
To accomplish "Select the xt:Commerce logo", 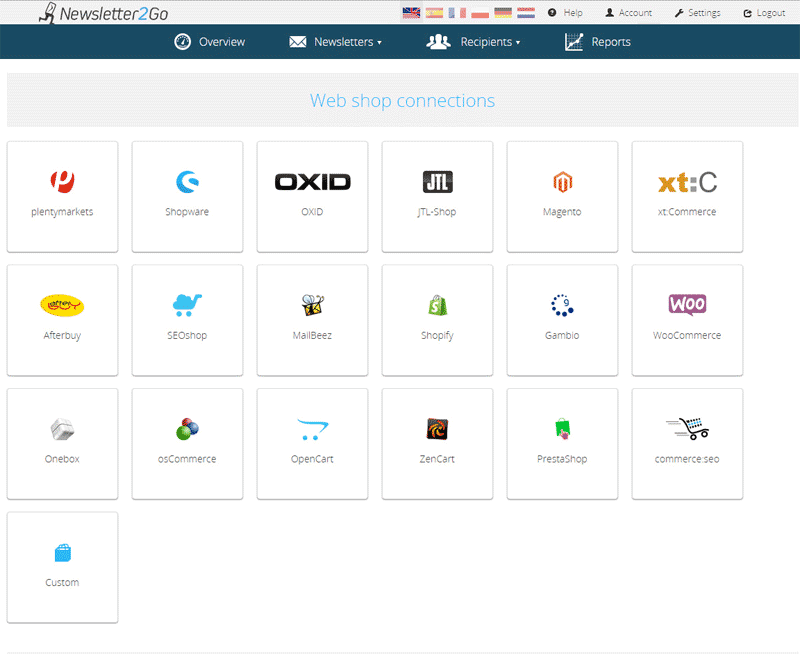I will pyautogui.click(x=687, y=182).
